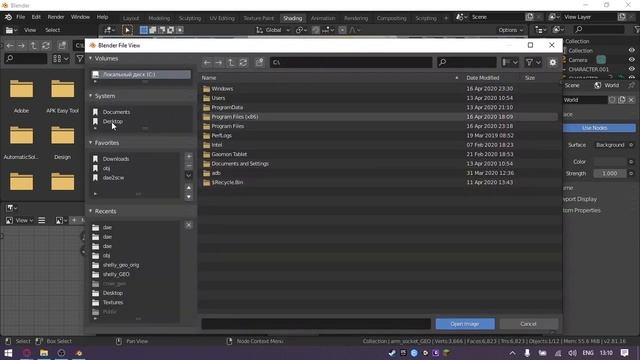Go to parent directory in File View
Viewport: 640px width, 360px height.
click(x=231, y=62)
